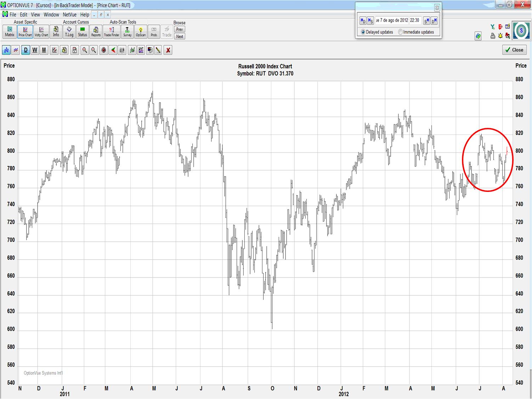The width and height of the screenshot is (532, 399).
Task: Select Daily (D) chart interval
Action: (x=26, y=50)
